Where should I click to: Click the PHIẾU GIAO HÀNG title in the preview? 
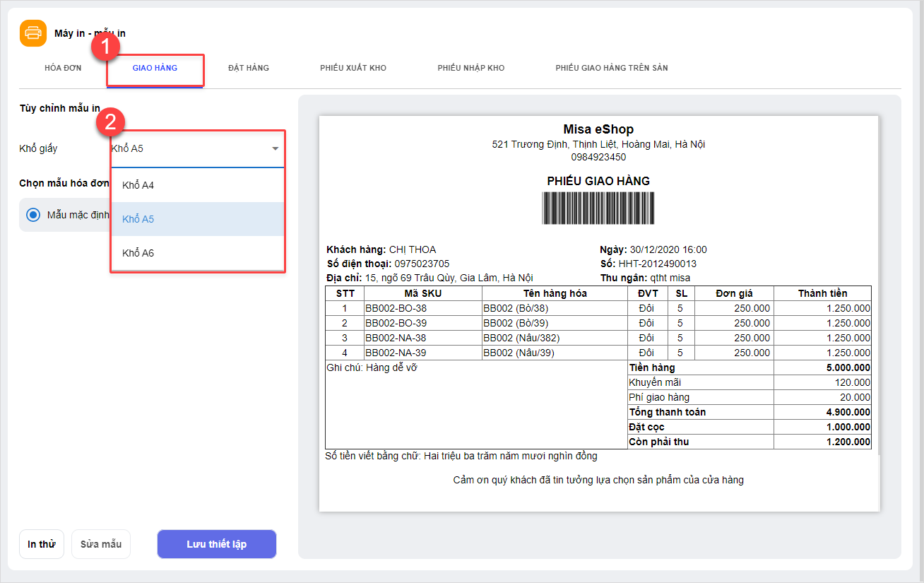pos(598,181)
